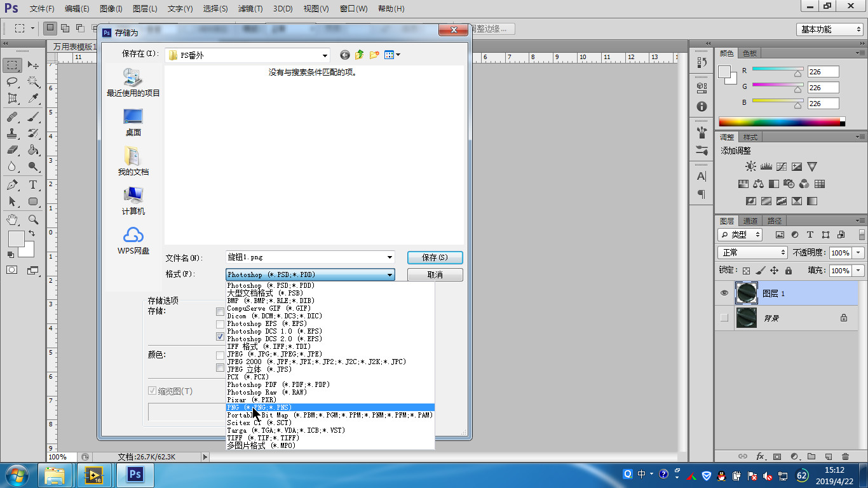Open the 填充 fill dropdown arrow

click(859, 271)
